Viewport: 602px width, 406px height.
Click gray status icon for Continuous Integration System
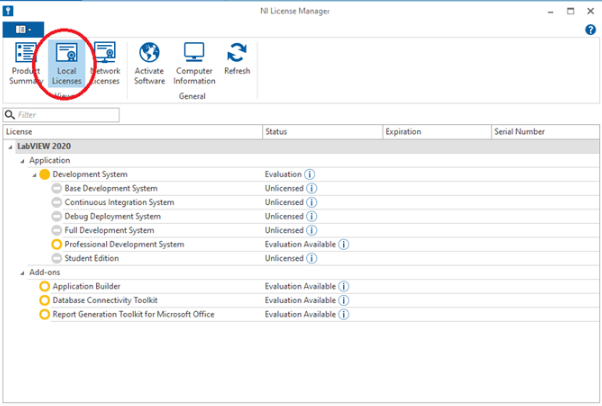click(x=56, y=202)
